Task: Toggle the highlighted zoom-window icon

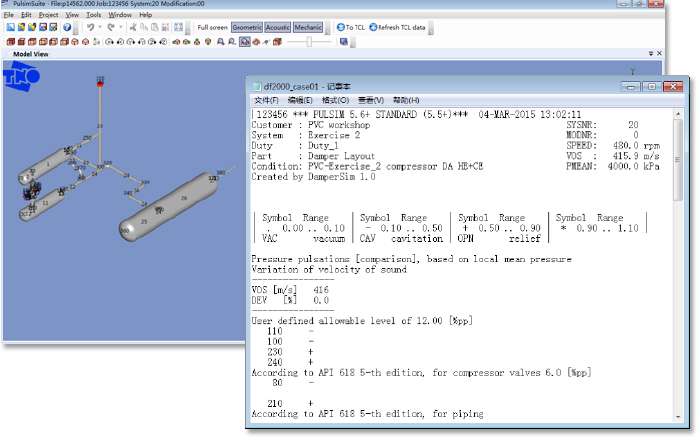Action: coord(245,42)
